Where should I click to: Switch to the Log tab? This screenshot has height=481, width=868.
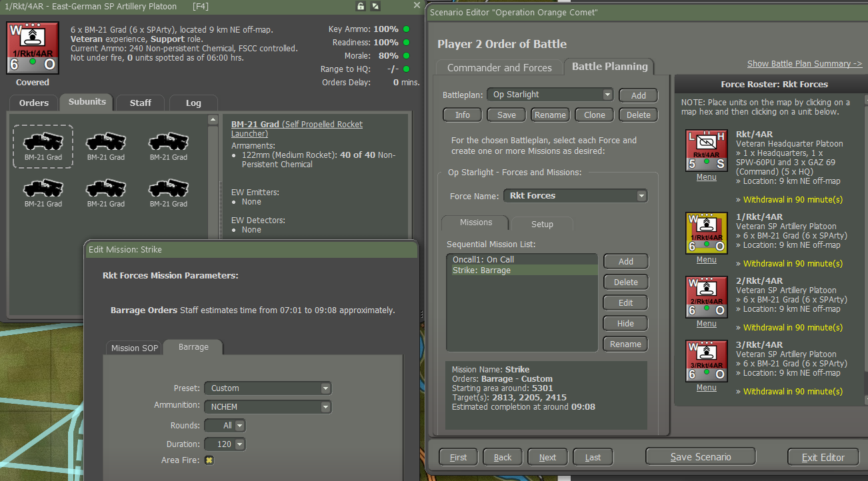click(x=193, y=103)
